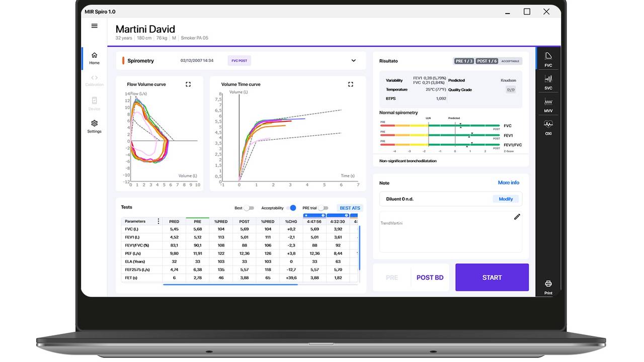Image resolution: width=644 pixels, height=362 pixels.
Task: Select the POST BD tab
Action: [430, 278]
